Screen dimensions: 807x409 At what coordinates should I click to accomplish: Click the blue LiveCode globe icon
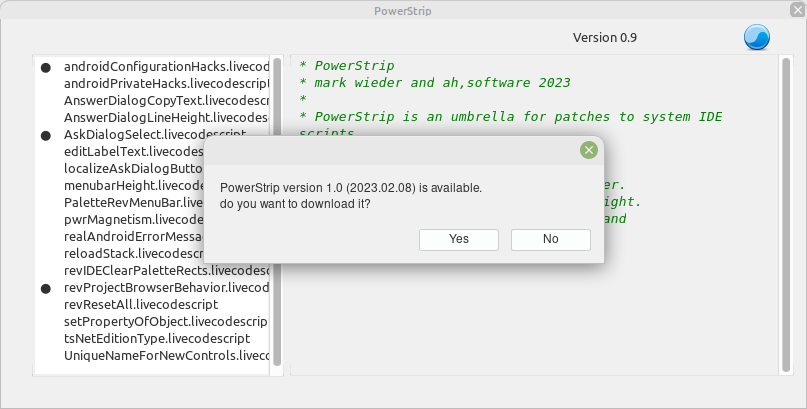[x=757, y=38]
